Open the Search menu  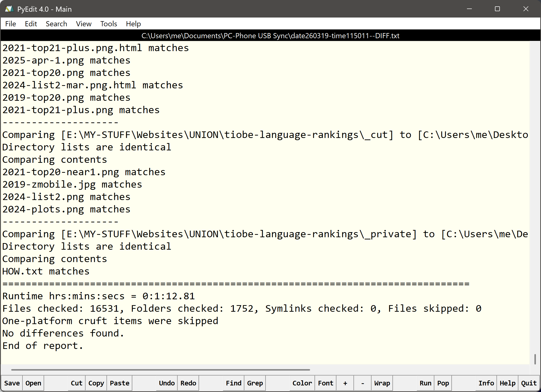coord(56,24)
